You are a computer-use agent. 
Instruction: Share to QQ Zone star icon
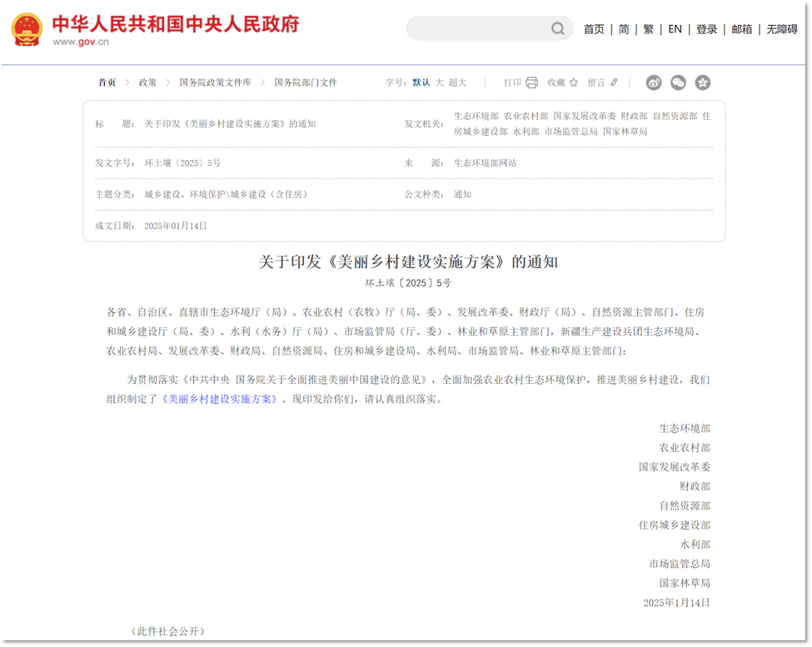coord(702,83)
